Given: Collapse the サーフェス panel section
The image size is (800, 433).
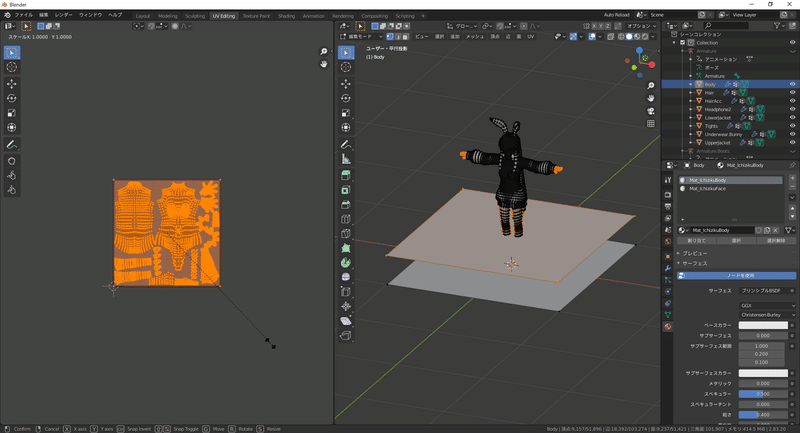Looking at the screenshot, I should pyautogui.click(x=694, y=263).
